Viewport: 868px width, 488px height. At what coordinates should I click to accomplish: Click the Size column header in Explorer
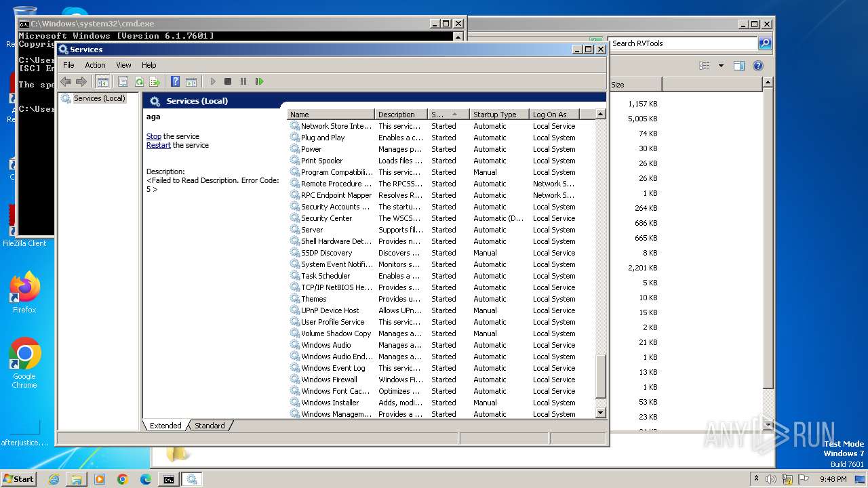point(635,85)
